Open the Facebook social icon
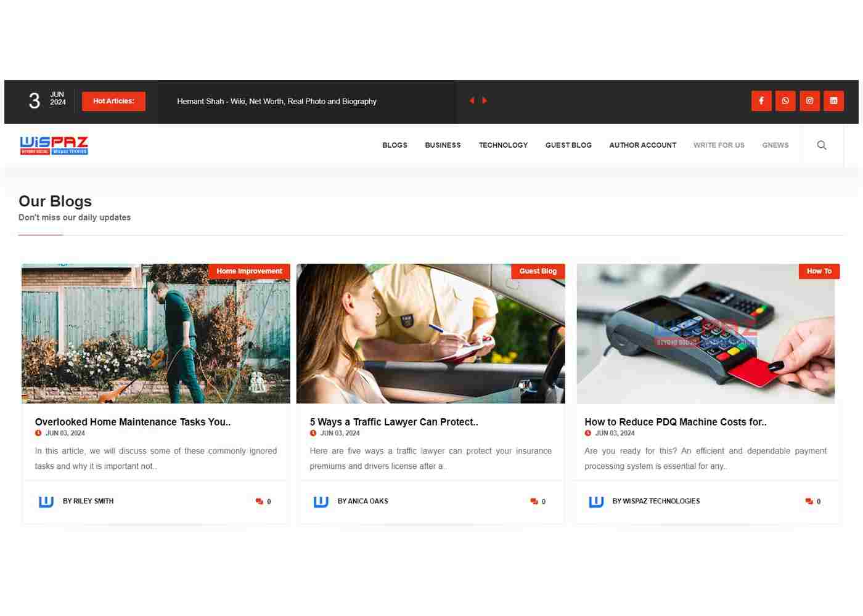 point(761,100)
